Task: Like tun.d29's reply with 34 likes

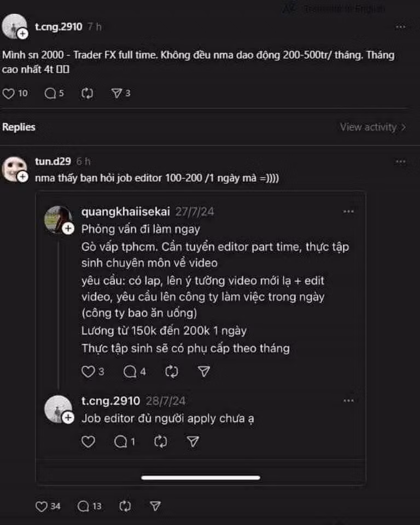Action: (42, 506)
